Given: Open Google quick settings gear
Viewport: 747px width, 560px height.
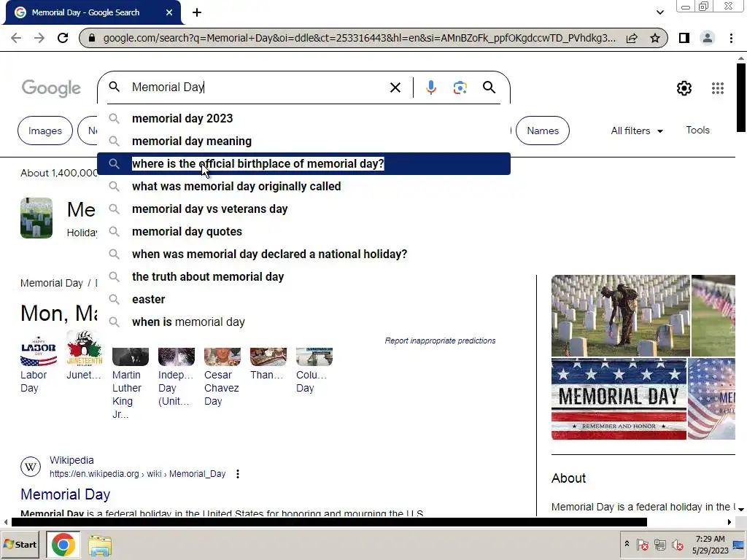Looking at the screenshot, I should [684, 88].
